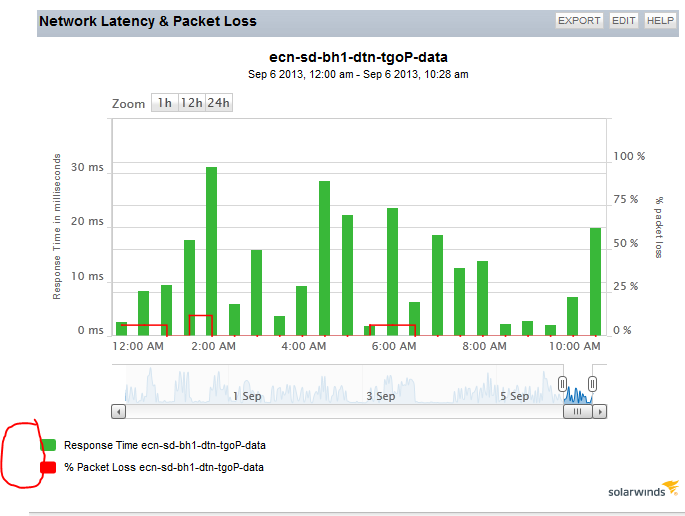The image size is (685, 516).
Task: Click the EDIT button
Action: coord(623,21)
